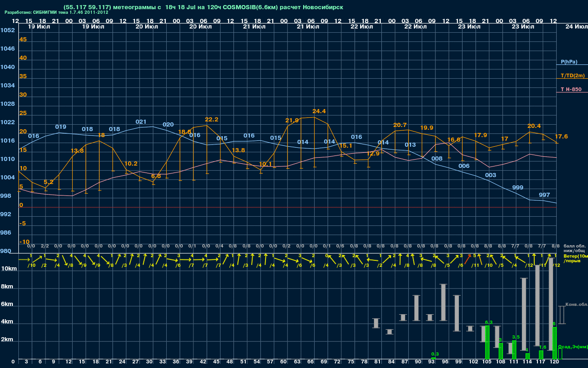Click the 19.9 temperature label
The image size is (588, 368).
tap(427, 128)
